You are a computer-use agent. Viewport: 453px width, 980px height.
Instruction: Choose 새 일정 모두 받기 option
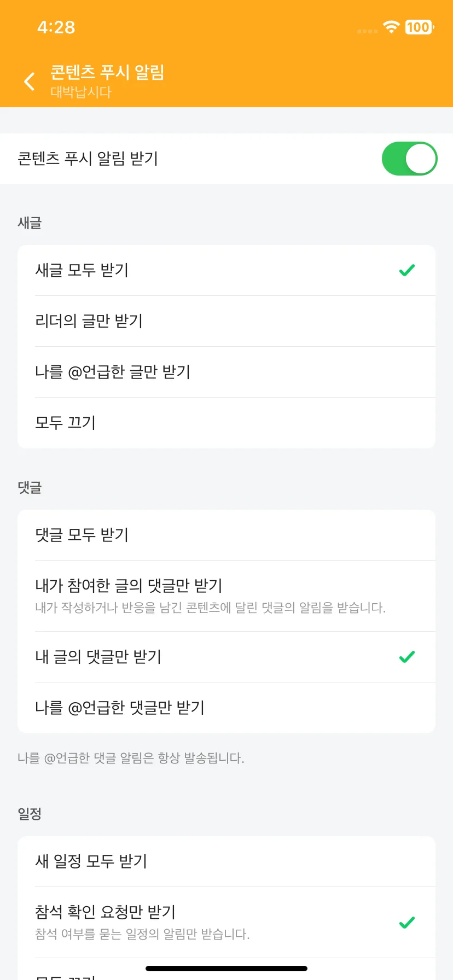tap(226, 861)
